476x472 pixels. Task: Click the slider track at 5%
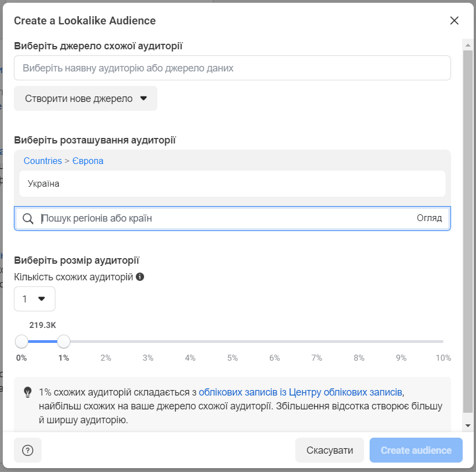232,341
